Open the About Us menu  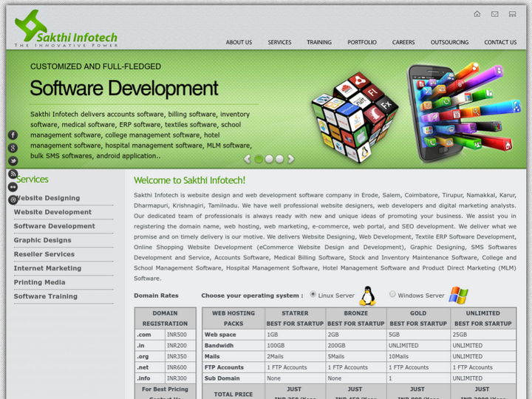[x=239, y=42]
